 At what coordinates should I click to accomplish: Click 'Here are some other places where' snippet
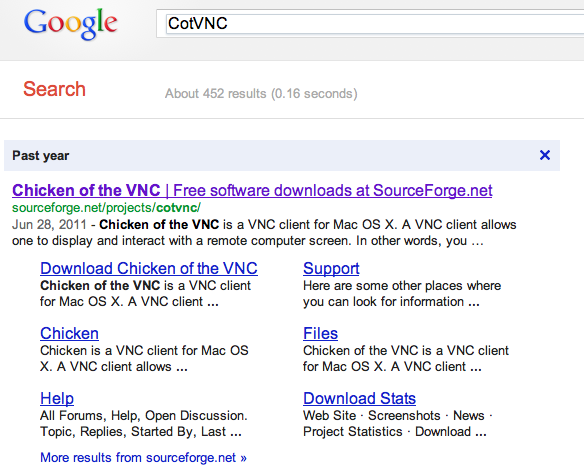click(402, 285)
